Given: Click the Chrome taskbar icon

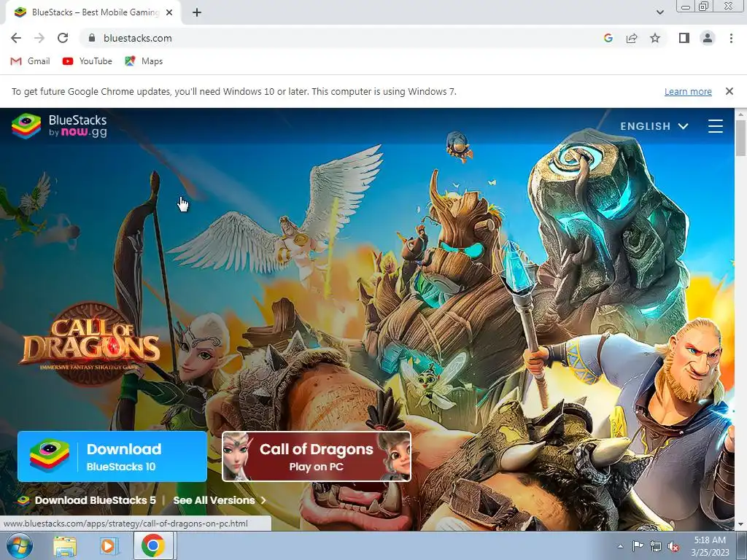Looking at the screenshot, I should tap(153, 545).
